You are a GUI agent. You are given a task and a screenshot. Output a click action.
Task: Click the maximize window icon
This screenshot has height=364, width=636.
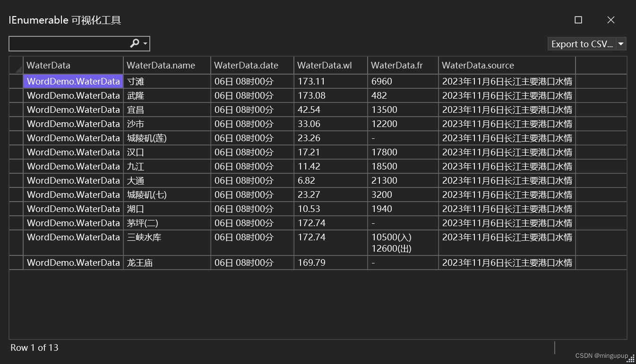[578, 20]
